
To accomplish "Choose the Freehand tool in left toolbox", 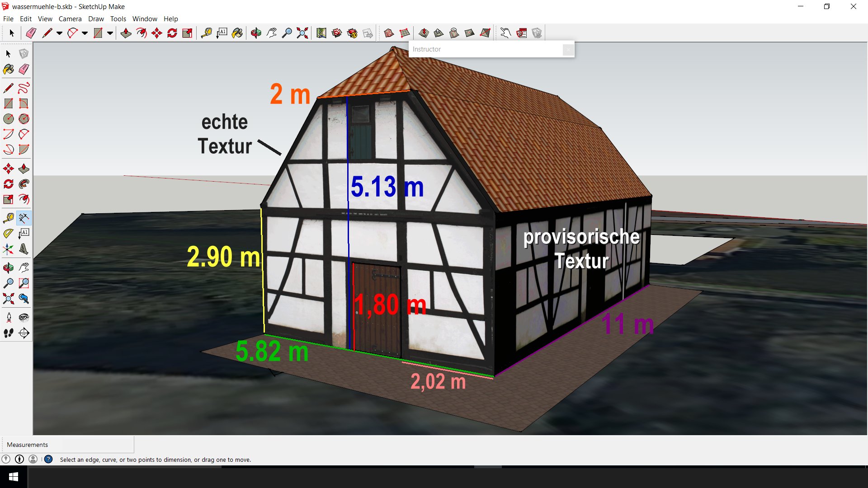I will click(24, 88).
